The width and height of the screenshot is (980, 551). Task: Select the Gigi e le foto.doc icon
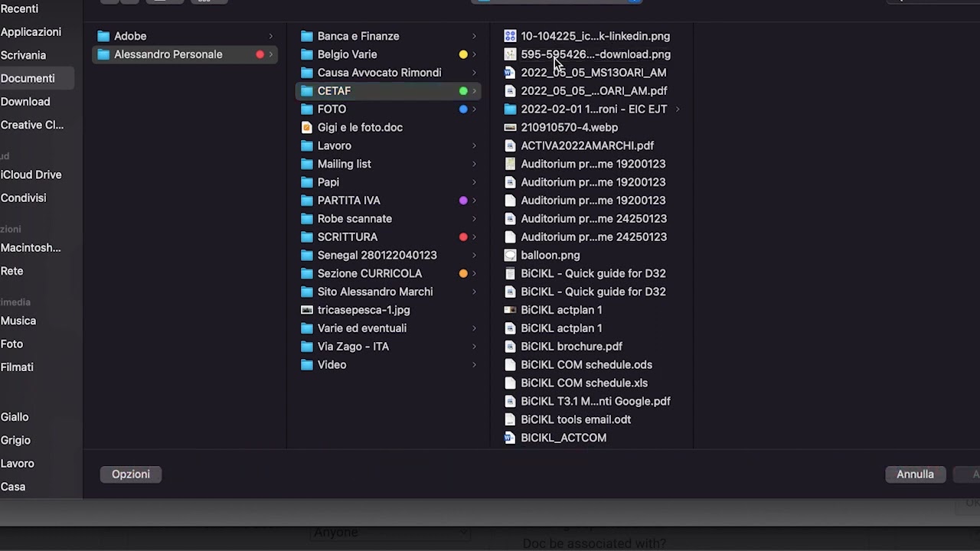[x=307, y=128]
